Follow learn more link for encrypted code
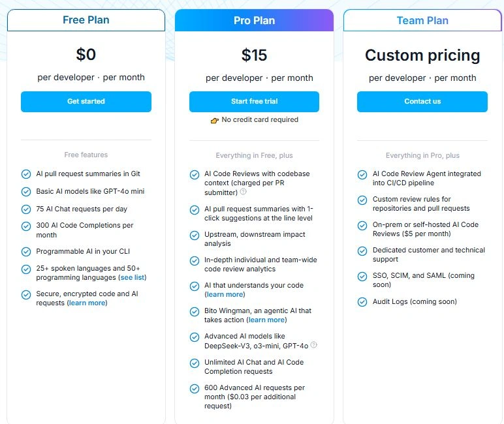504x424 pixels. [87, 303]
